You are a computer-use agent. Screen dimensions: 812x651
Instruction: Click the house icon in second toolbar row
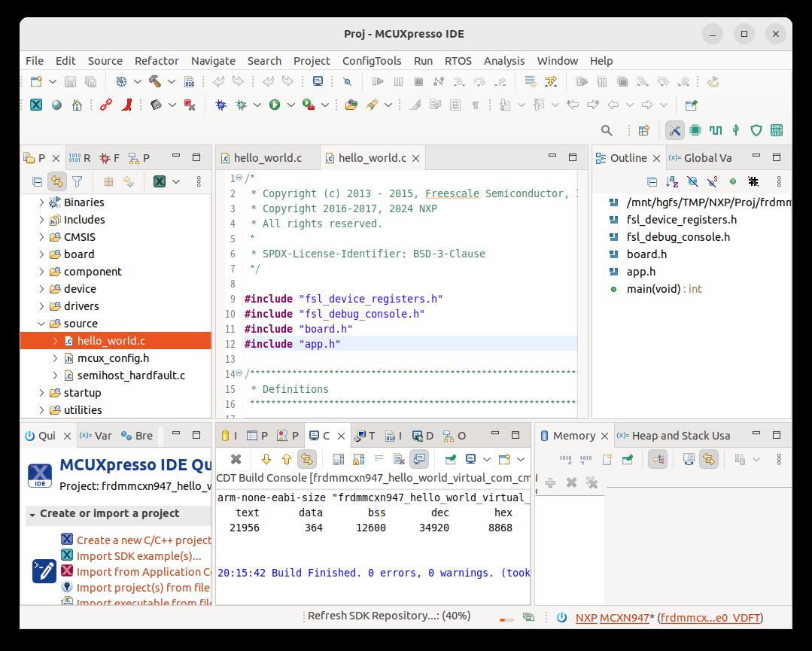[77, 105]
